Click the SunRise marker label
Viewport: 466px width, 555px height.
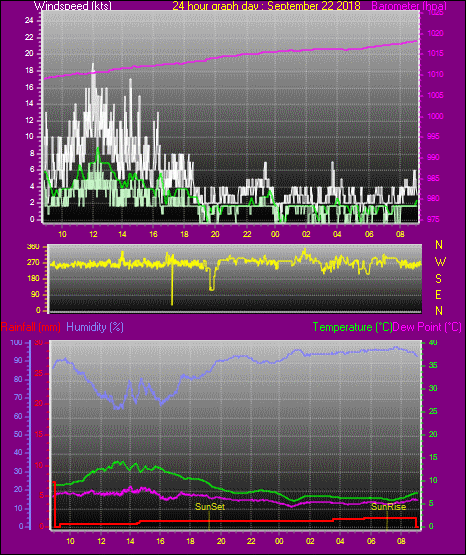coord(388,507)
